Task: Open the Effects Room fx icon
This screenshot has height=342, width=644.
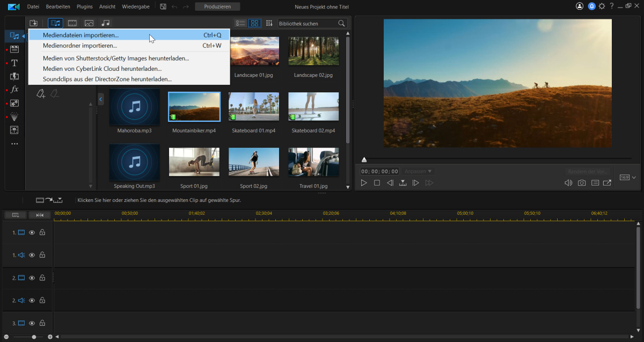Action: pos(14,90)
